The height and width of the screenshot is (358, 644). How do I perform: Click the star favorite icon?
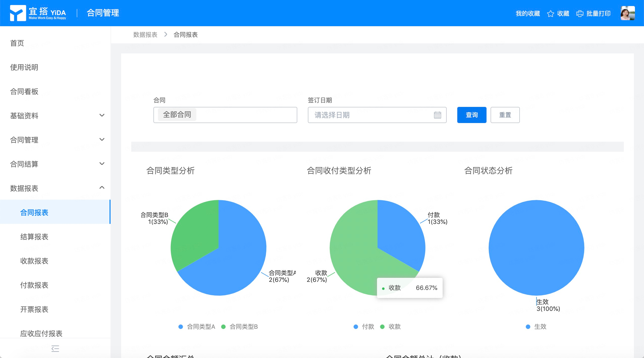[550, 14]
